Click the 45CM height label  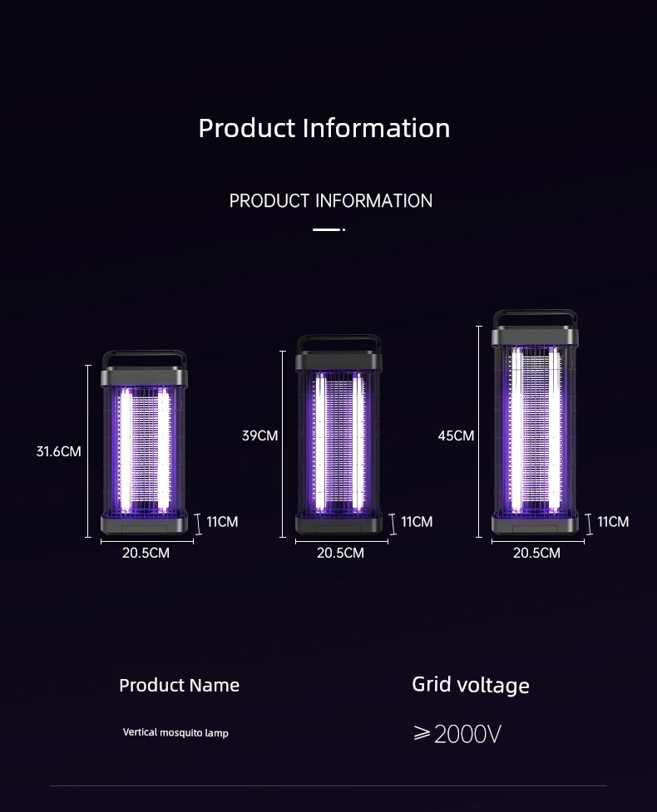[456, 436]
